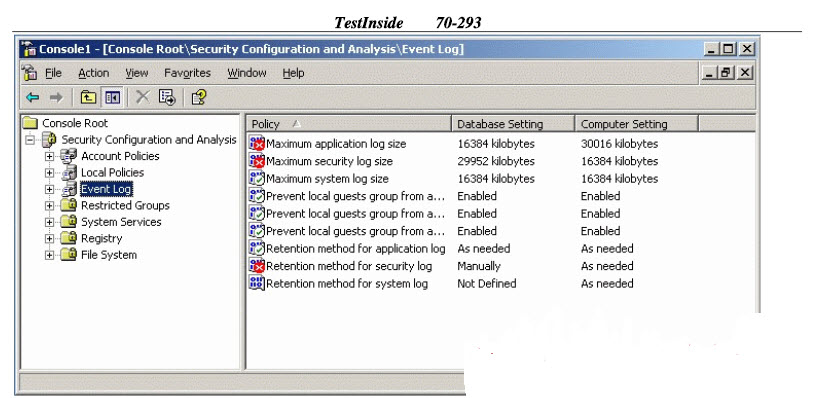Click the Account Policies node icon
This screenshot has width=818, height=398.
tap(68, 155)
